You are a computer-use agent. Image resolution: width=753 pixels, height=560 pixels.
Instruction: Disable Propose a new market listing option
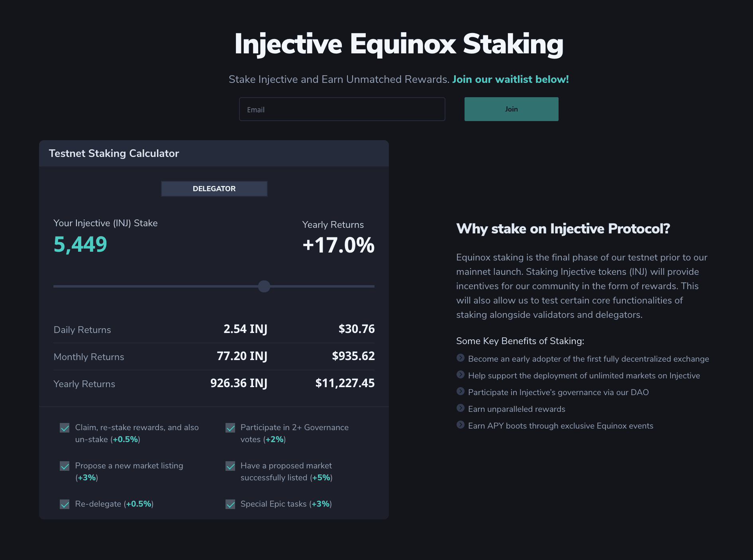click(x=65, y=466)
